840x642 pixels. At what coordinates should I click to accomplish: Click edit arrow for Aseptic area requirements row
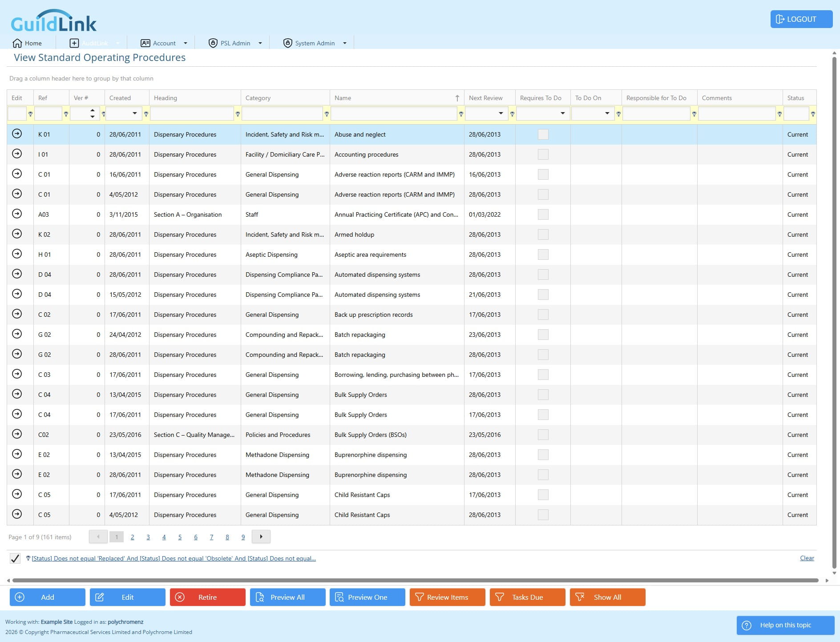tap(17, 254)
